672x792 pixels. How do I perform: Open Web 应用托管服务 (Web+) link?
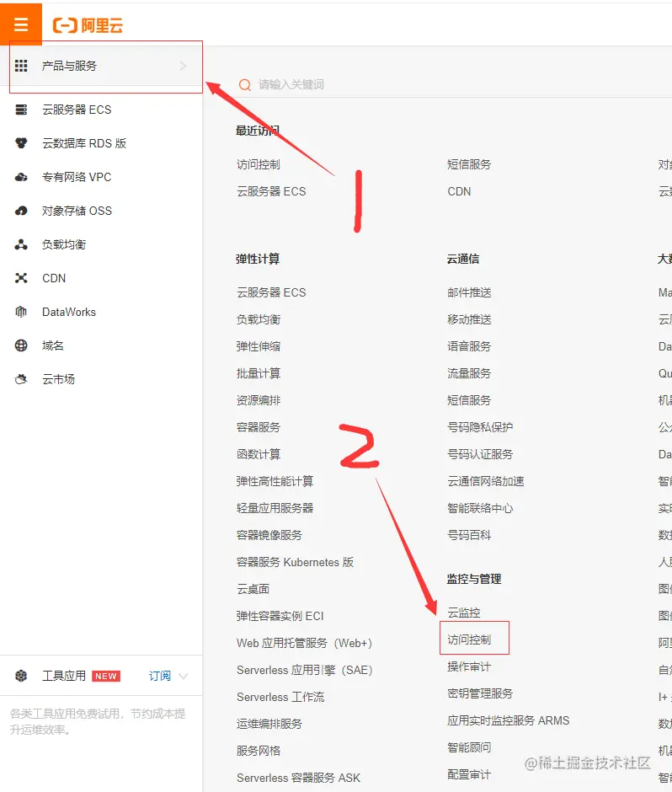click(x=305, y=643)
